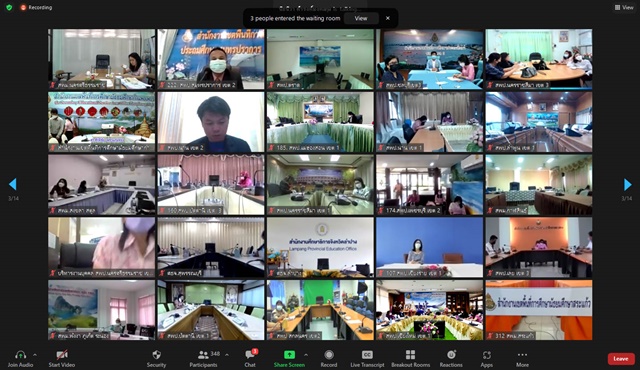The width and height of the screenshot is (640, 370).
Task: Open the More three-dots menu
Action: [522, 354]
